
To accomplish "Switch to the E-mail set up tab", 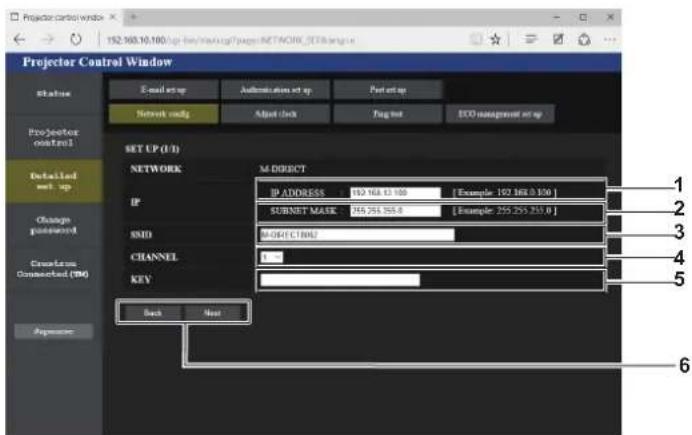I will (163, 90).
